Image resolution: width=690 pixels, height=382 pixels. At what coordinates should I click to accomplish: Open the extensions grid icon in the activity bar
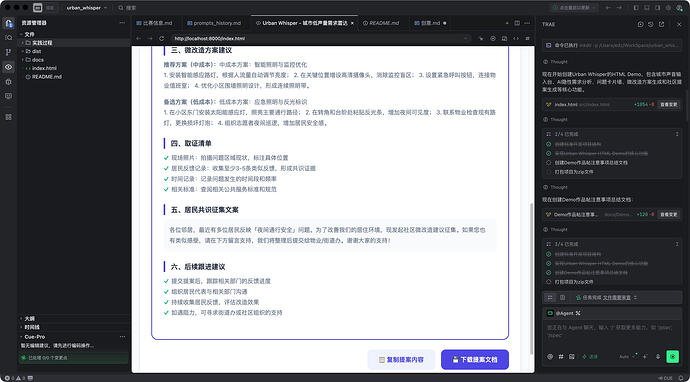click(x=8, y=117)
